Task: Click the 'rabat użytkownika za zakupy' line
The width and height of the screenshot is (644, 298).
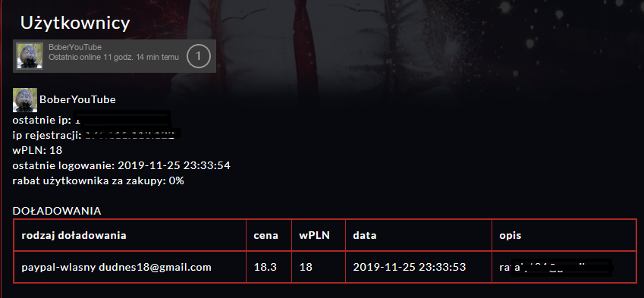Action: click(99, 181)
